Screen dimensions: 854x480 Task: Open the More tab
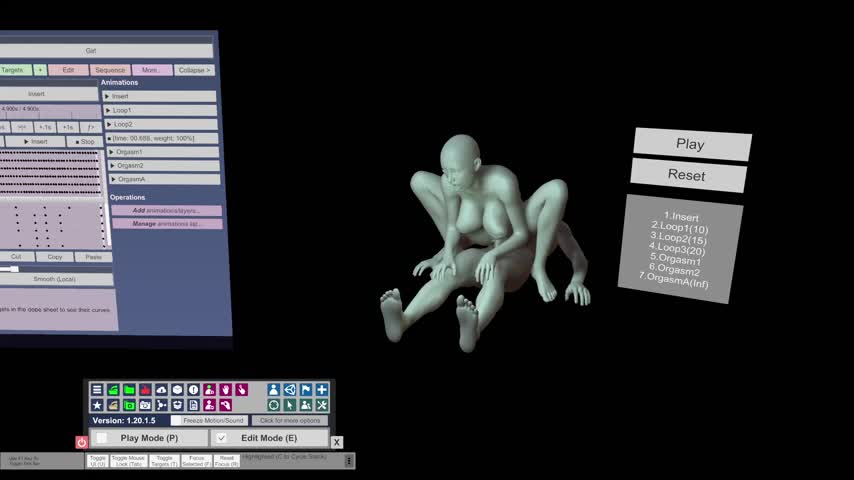point(151,70)
